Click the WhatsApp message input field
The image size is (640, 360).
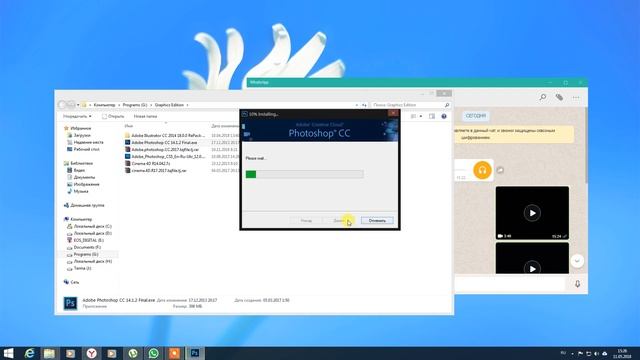coord(511,284)
